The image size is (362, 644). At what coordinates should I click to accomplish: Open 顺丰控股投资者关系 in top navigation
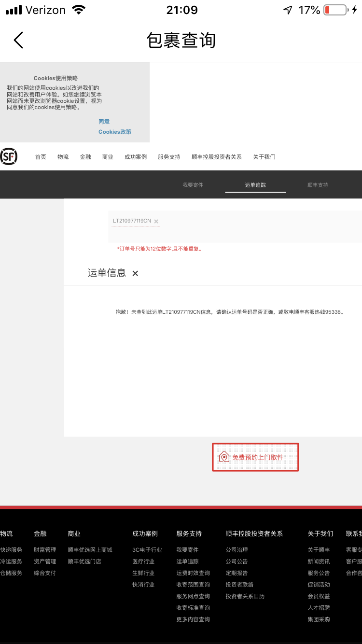[217, 157]
